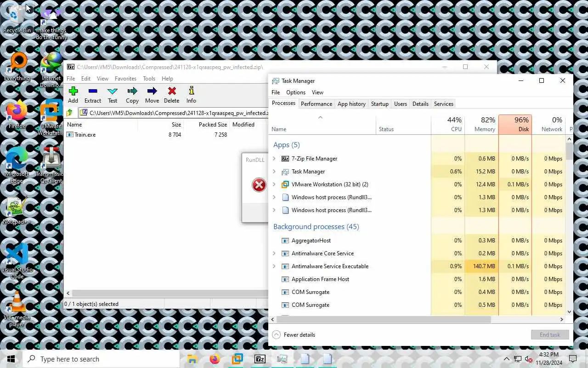This screenshot has height=368, width=588.
Task: Select the Notepad++ desktop shortcut
Action: point(17,211)
